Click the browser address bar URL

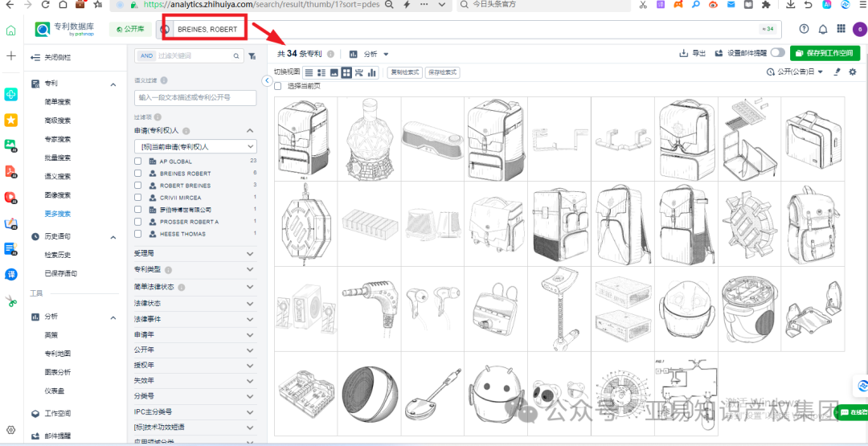tap(261, 5)
